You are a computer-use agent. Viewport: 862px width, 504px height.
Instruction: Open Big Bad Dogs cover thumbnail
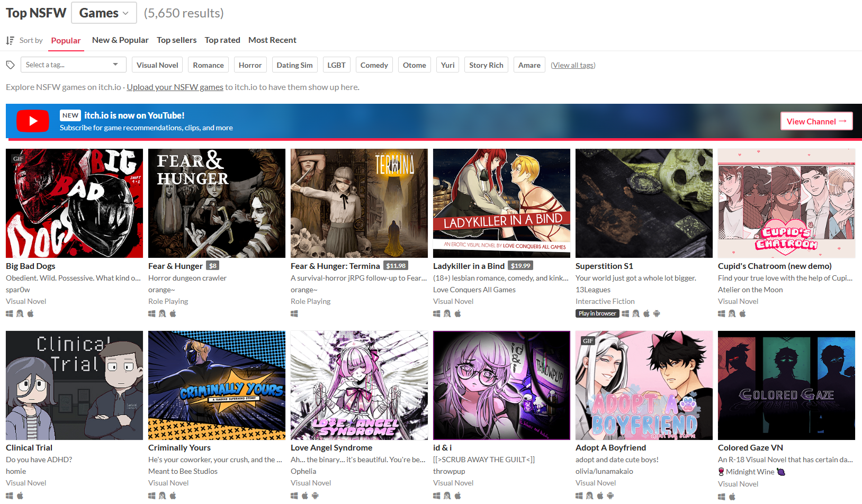click(74, 203)
